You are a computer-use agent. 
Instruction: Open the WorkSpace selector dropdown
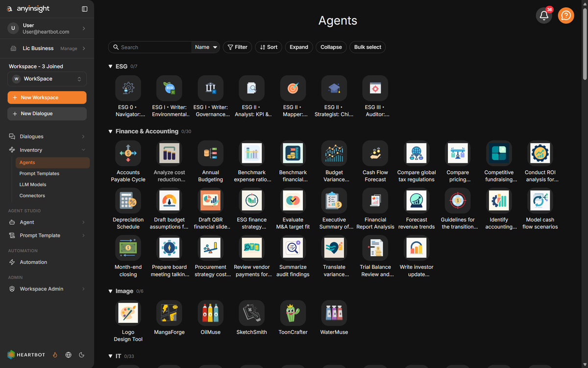[47, 79]
